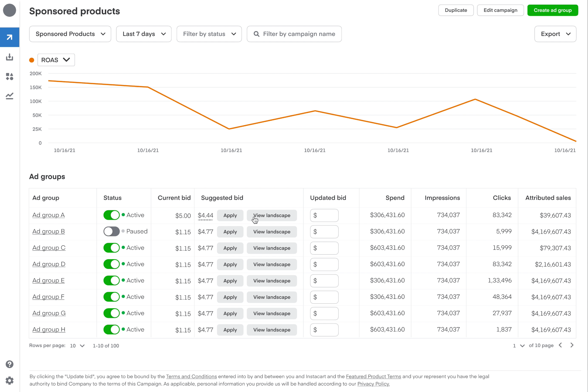
Task: Click the arrow icon in sidebar
Action: [x=9, y=37]
